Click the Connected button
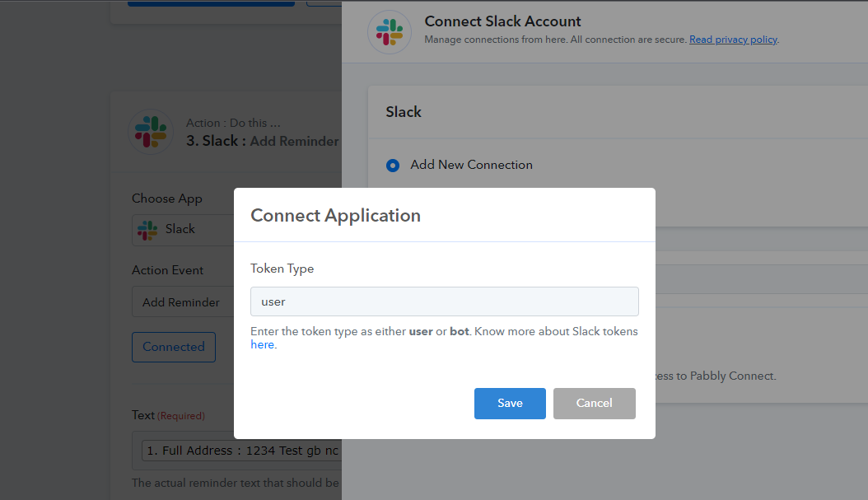Viewport: 868px width, 500px height. [174, 347]
